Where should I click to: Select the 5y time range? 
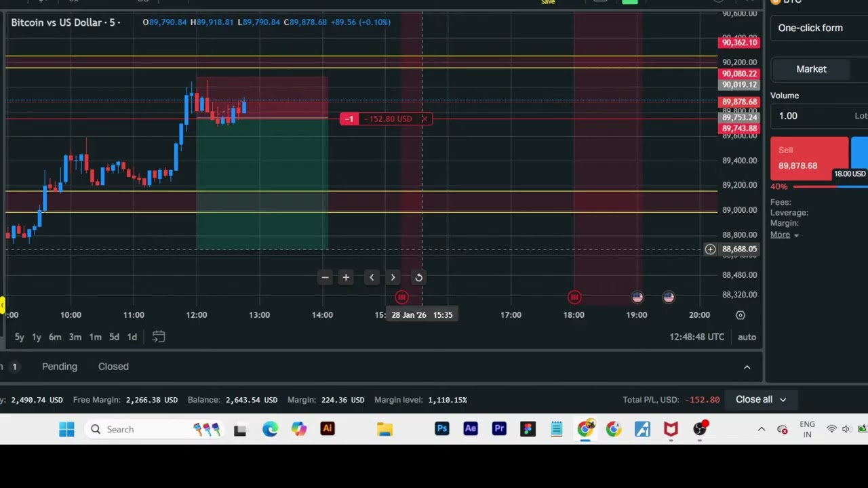19,337
